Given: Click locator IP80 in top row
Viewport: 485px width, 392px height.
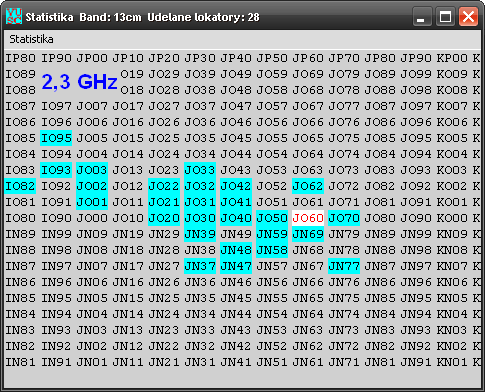Looking at the screenshot, I should [20, 58].
